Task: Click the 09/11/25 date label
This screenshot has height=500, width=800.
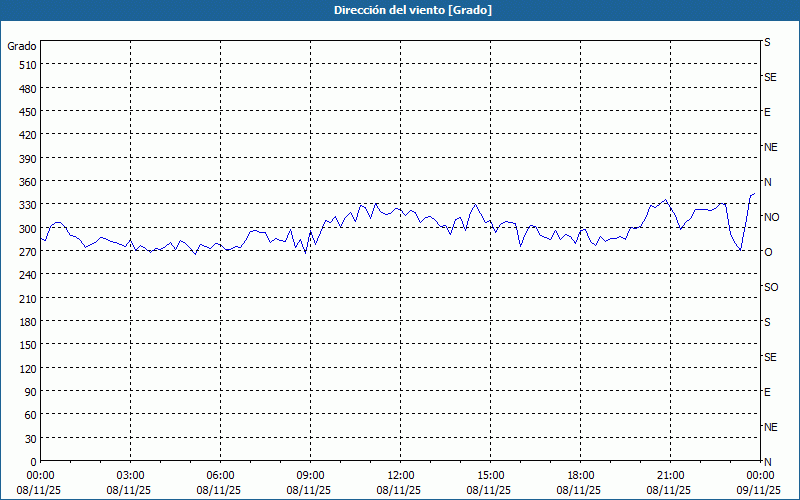Action: (759, 490)
